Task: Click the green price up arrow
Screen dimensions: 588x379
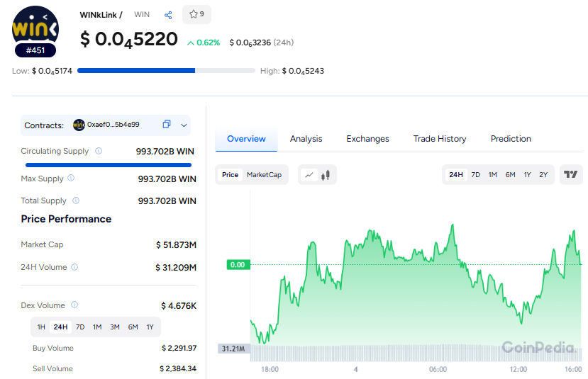Action: tap(191, 43)
